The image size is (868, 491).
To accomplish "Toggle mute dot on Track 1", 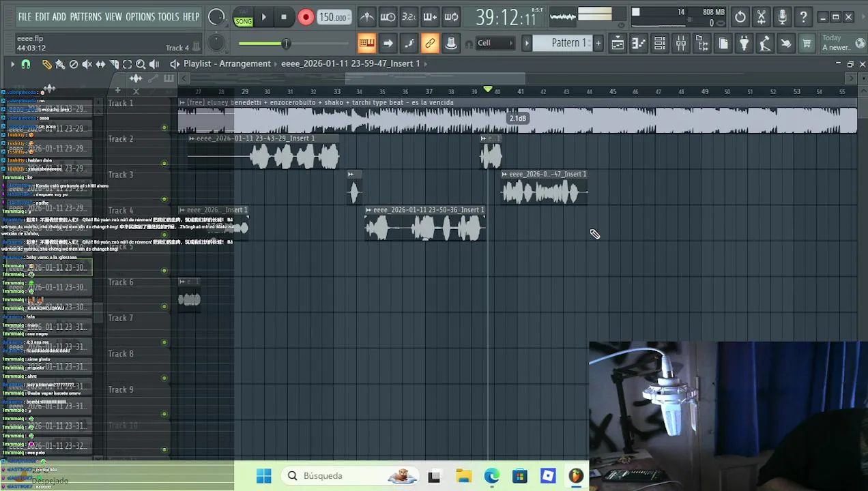I will coord(164,128).
